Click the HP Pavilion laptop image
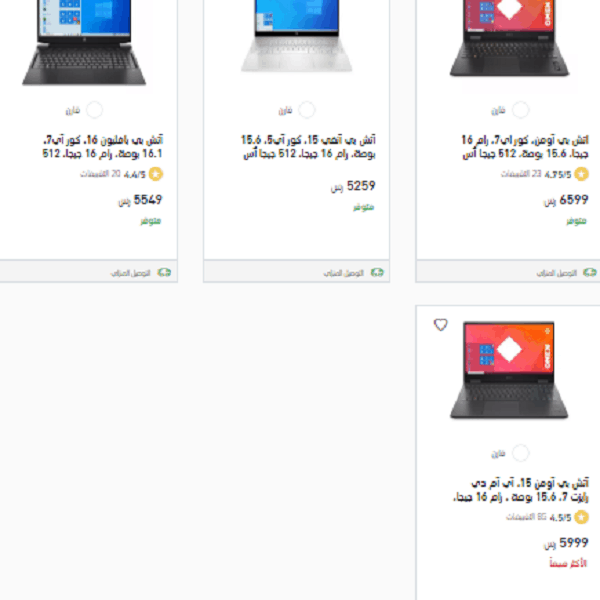 (x=84, y=42)
